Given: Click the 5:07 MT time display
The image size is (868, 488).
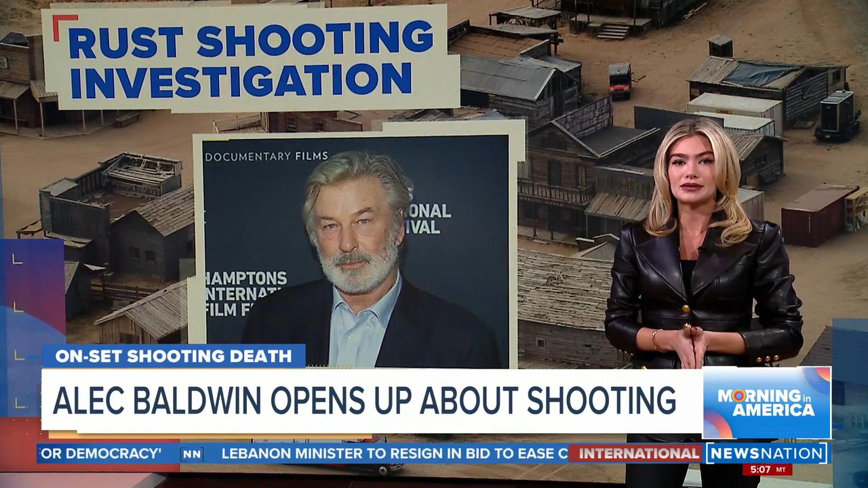Looking at the screenshot, I should [x=767, y=470].
